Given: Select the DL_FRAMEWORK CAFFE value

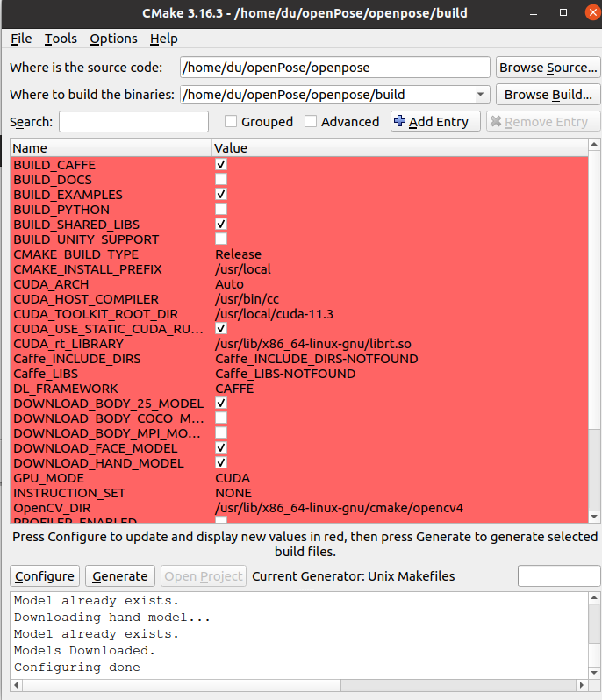Looking at the screenshot, I should 234,389.
